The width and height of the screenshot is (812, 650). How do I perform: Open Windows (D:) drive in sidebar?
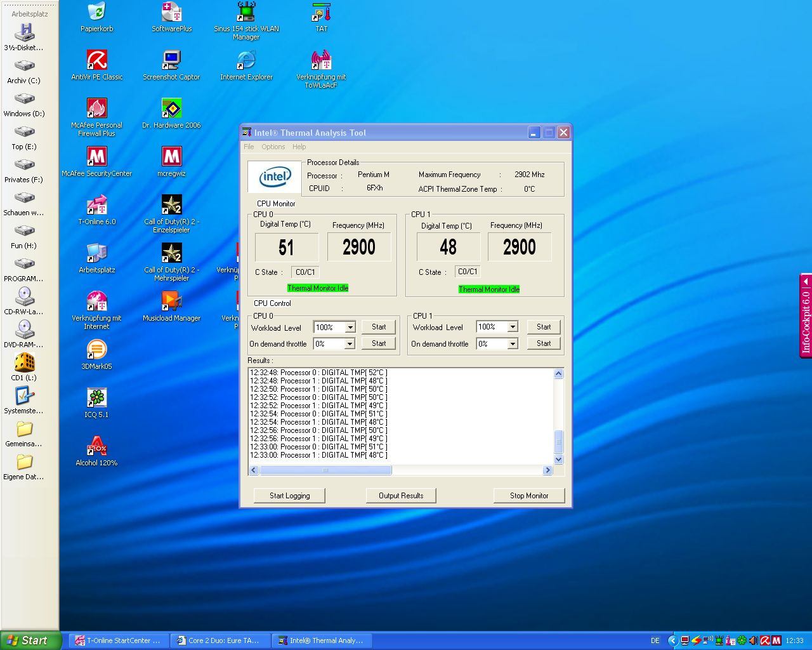(24, 105)
